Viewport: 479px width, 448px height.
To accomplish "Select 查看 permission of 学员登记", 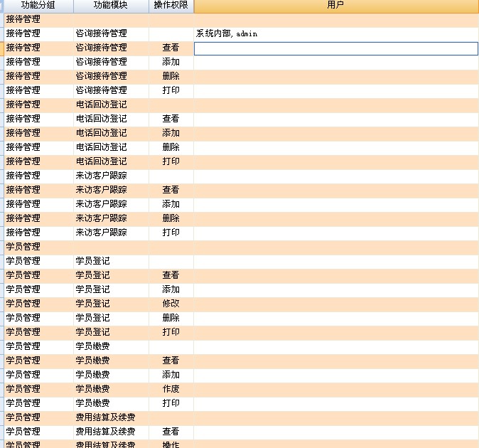I will coord(171,275).
